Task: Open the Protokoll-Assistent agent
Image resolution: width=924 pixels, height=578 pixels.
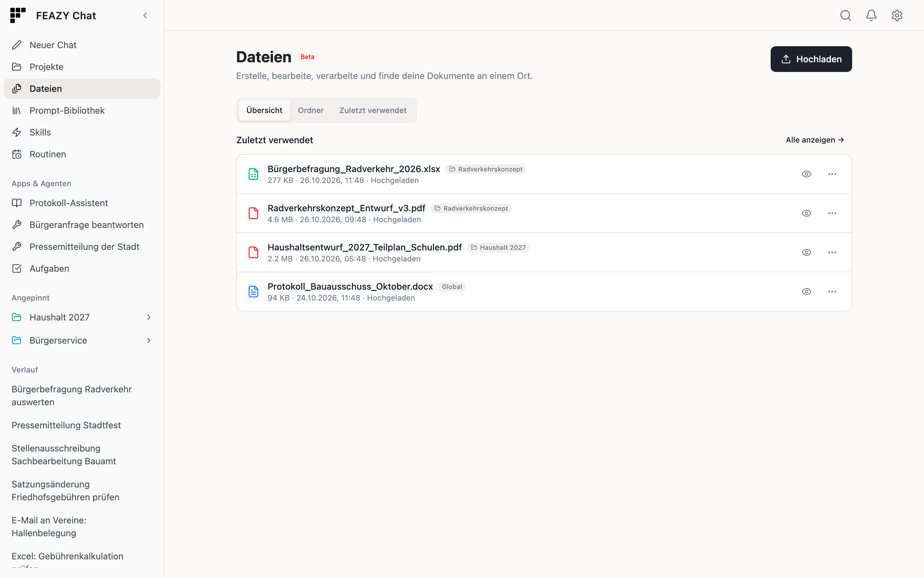Action: (82, 203)
